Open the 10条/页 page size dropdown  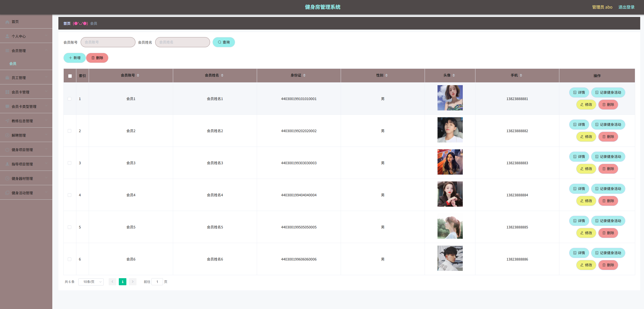tap(91, 282)
